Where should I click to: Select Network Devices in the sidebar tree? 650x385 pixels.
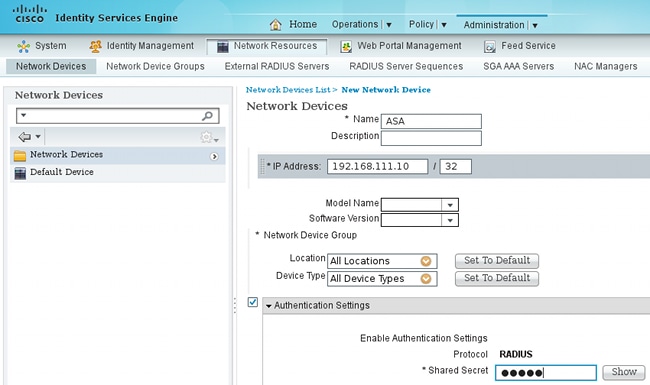pos(118,155)
